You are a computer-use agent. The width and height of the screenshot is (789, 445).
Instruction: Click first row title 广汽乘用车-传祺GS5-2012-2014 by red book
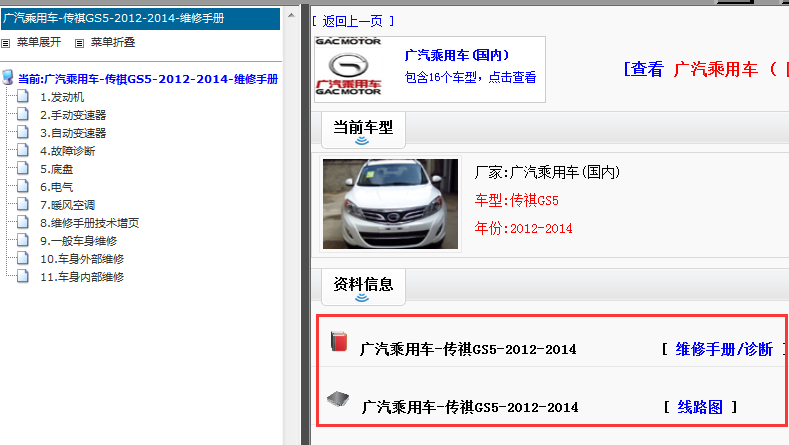(x=468, y=349)
